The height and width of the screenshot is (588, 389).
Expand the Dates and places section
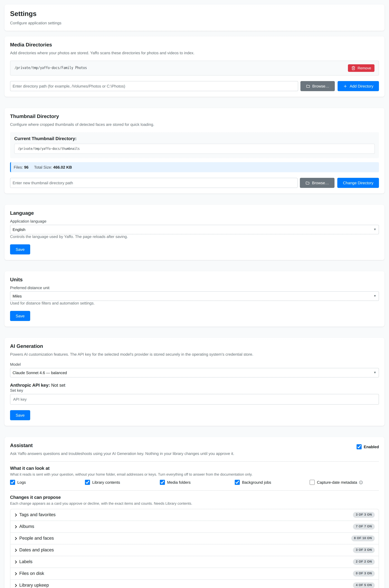pyautogui.click(x=194, y=550)
